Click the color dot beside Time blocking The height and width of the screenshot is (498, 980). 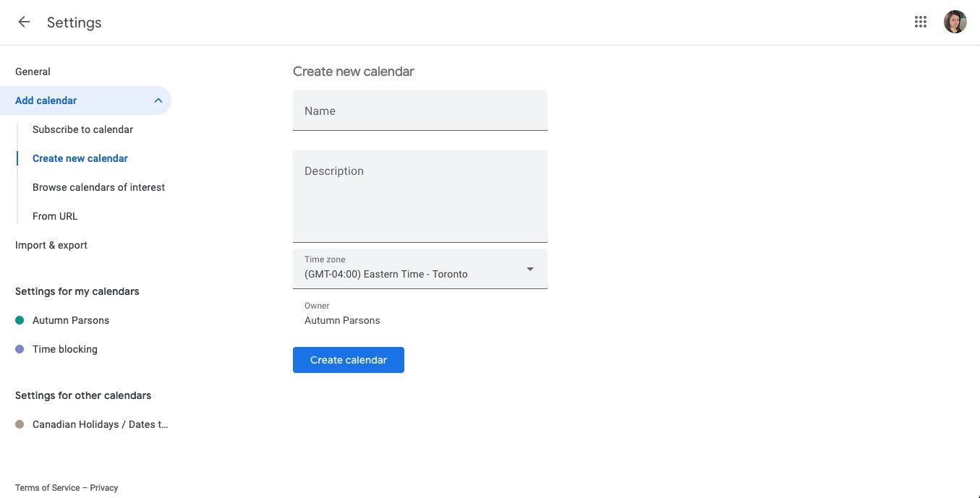pos(18,348)
